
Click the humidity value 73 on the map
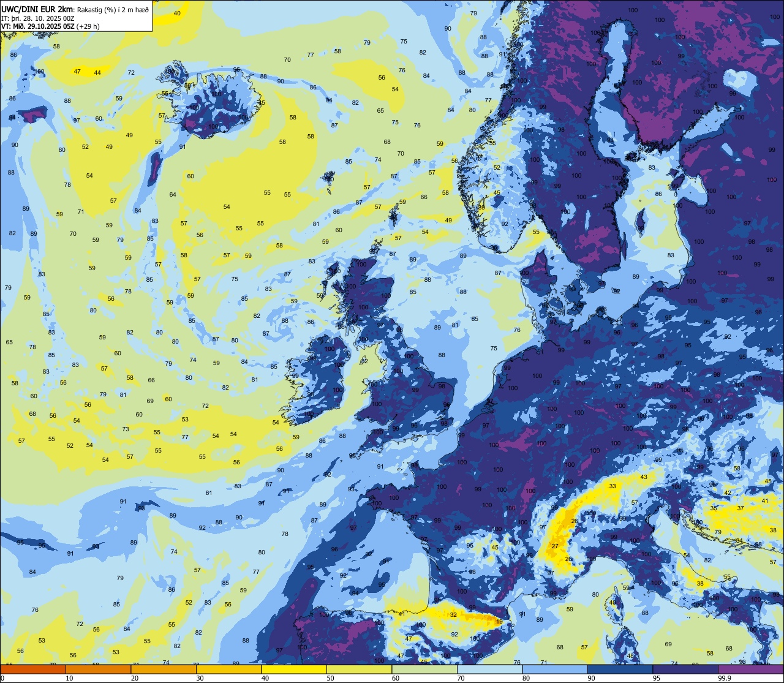pyautogui.click(x=126, y=429)
